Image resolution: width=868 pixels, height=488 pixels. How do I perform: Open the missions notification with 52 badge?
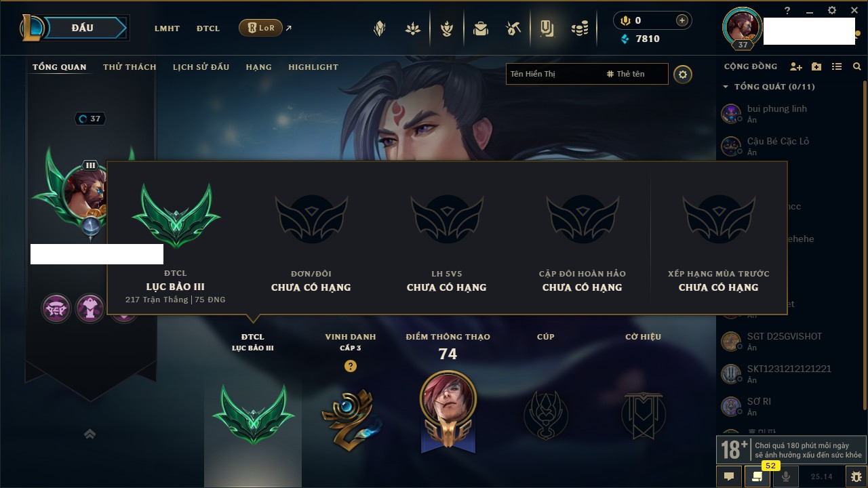[757, 476]
